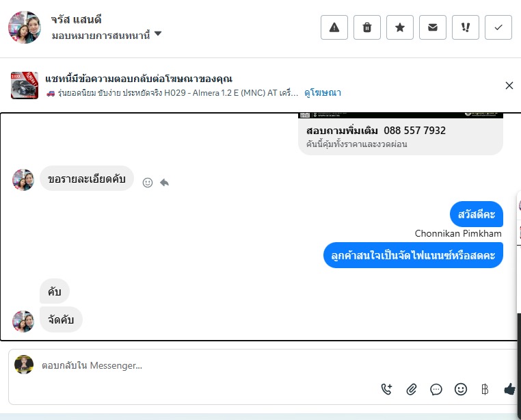Attach a file with paperclip icon
Screen dimensions: 521x420
click(x=412, y=389)
